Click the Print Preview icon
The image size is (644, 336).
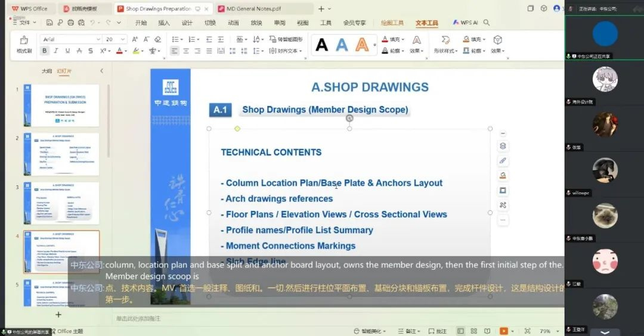pyautogui.click(x=81, y=23)
